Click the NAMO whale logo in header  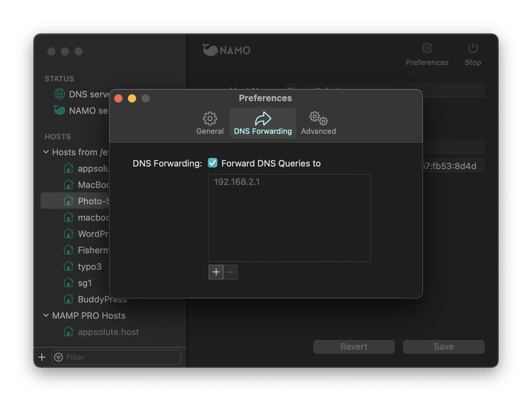[x=227, y=50]
